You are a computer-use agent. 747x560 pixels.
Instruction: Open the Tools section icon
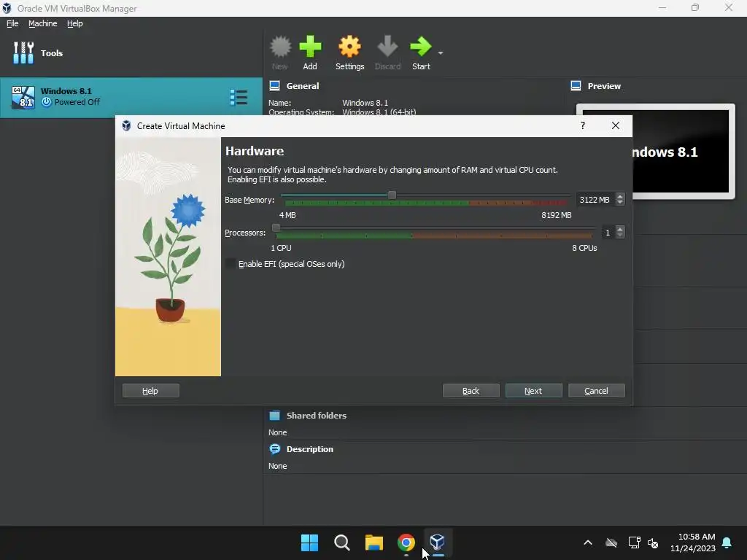[x=23, y=52]
